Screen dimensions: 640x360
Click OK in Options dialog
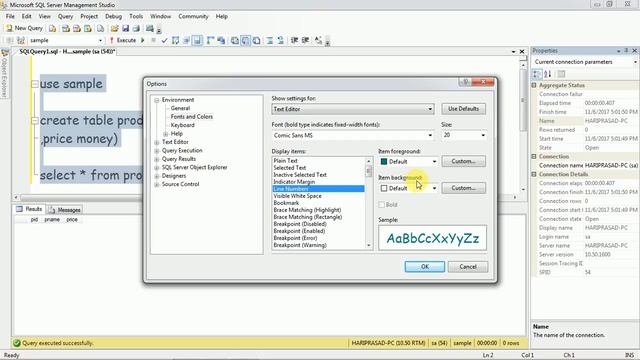pos(424,267)
